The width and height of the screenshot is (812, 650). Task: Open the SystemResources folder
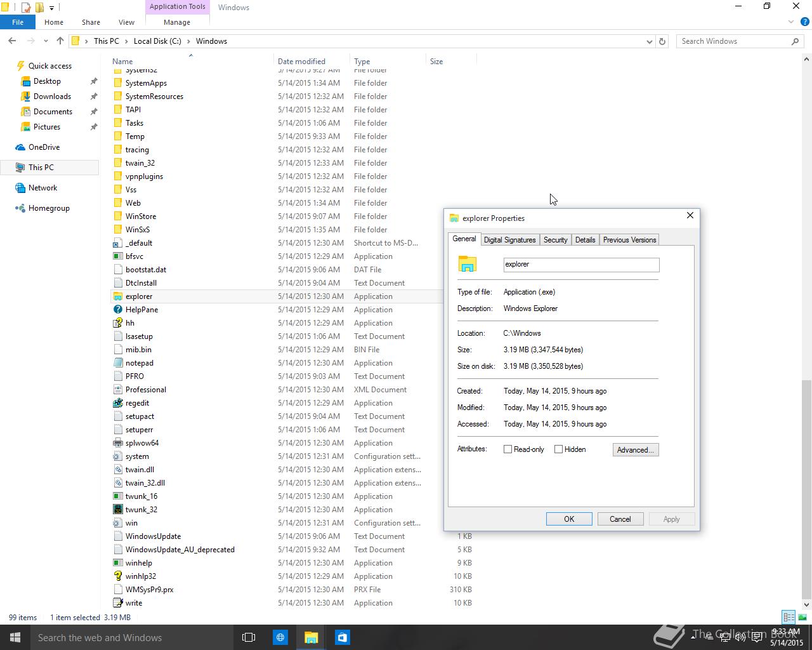154,96
